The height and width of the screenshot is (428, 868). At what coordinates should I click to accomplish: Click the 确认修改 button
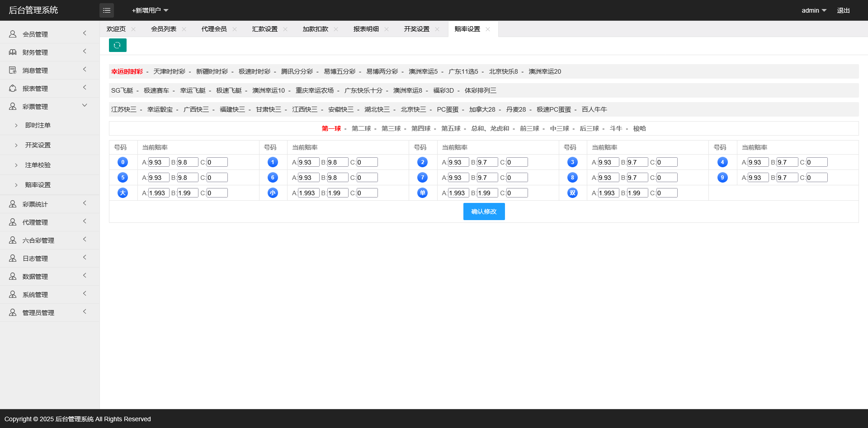(484, 212)
